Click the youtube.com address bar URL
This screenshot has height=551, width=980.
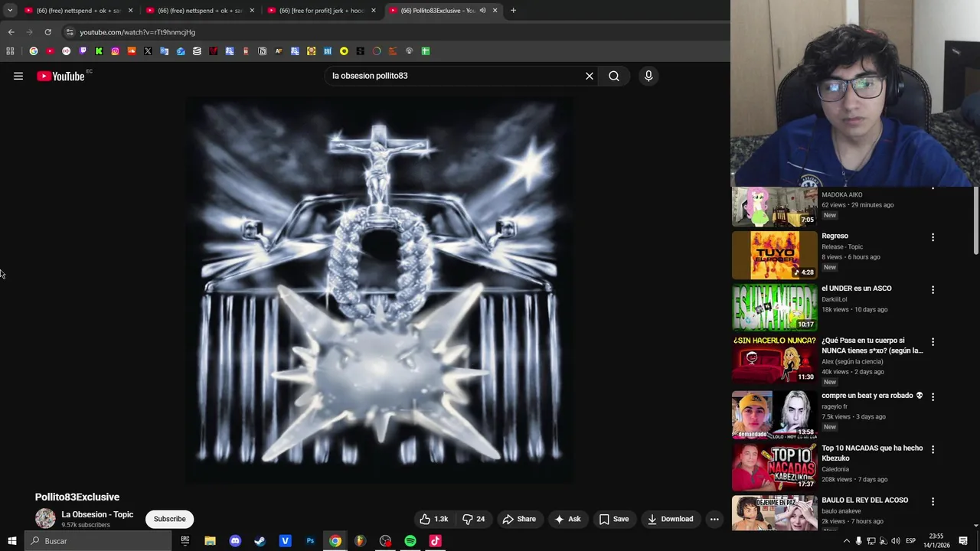[x=138, y=32]
